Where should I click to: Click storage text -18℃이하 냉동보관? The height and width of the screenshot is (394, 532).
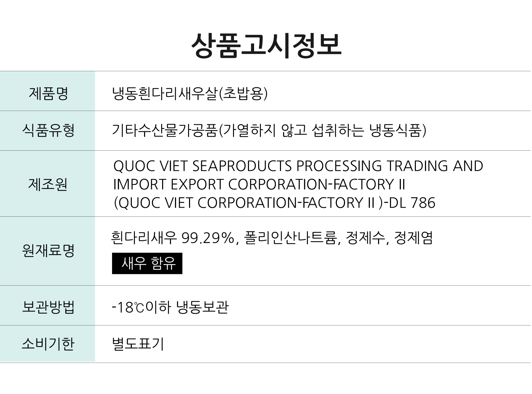point(170,307)
